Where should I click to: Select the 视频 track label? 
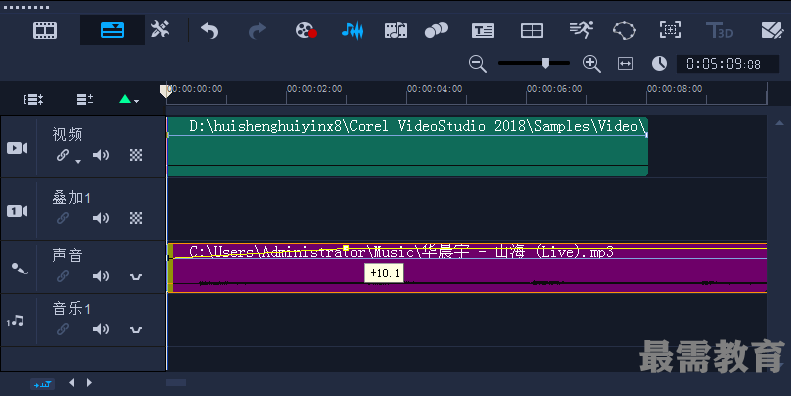pos(67,135)
